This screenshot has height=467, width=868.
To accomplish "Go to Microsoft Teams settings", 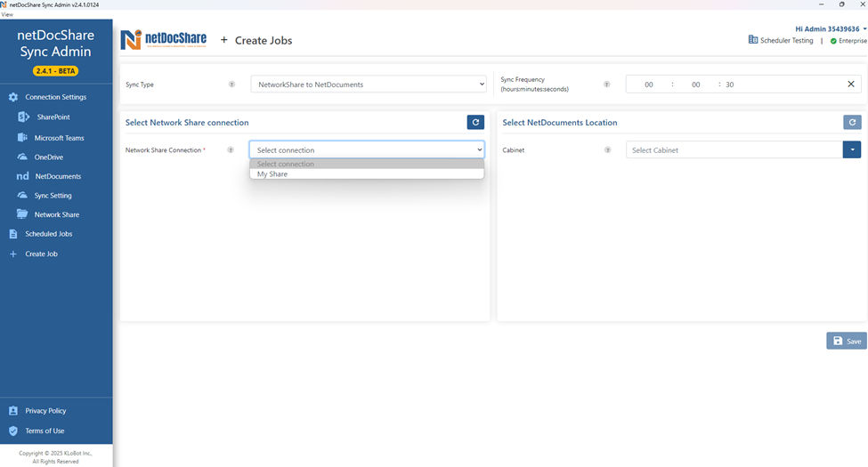I will (x=60, y=138).
